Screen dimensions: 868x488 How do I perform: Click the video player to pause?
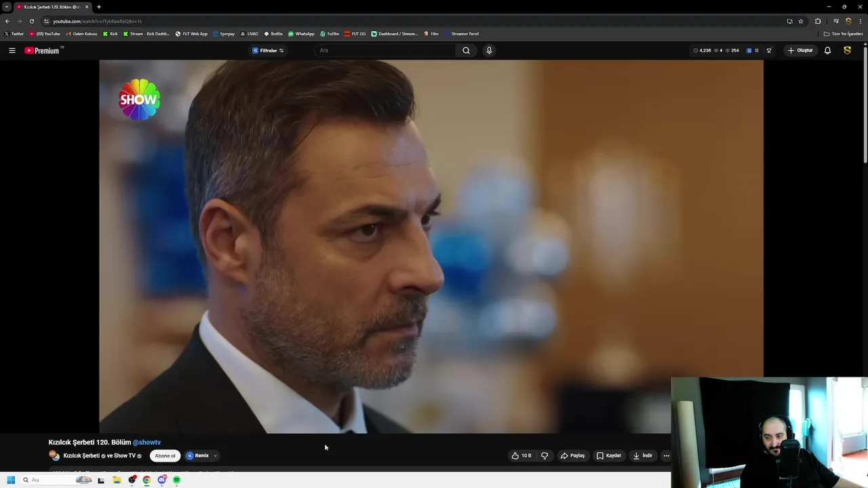[431, 247]
